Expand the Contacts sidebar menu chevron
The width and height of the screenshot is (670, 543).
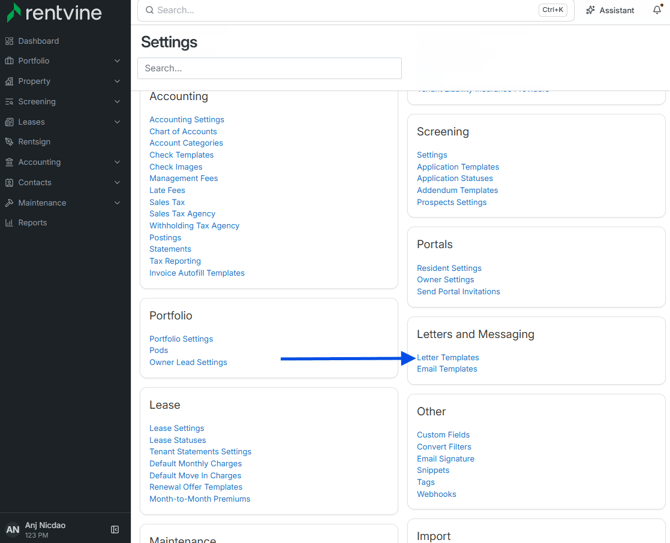tap(117, 182)
